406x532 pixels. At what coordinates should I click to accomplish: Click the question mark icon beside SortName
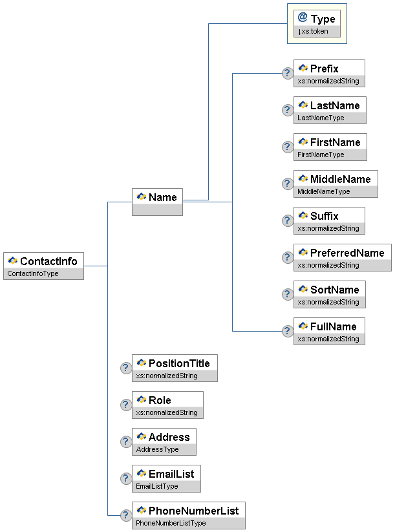[288, 294]
